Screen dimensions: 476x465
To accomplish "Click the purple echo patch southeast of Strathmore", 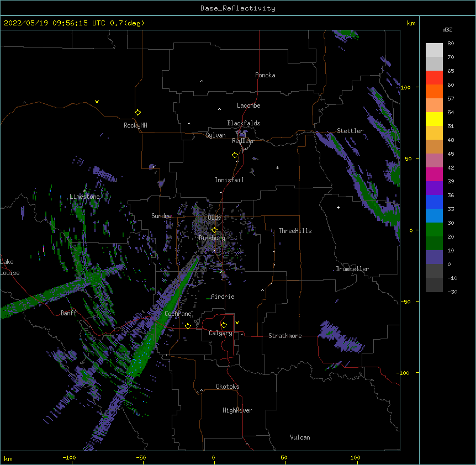I will [x=341, y=337].
